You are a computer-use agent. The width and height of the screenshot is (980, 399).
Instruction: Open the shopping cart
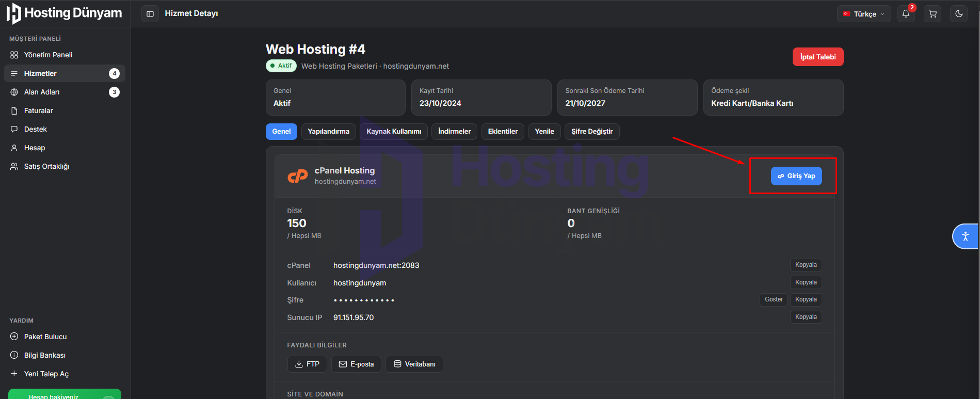[933, 14]
